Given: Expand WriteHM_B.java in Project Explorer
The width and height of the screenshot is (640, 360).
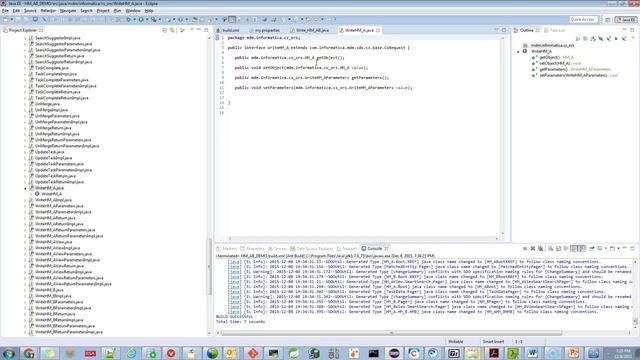Looking at the screenshot, I should click(25, 290).
